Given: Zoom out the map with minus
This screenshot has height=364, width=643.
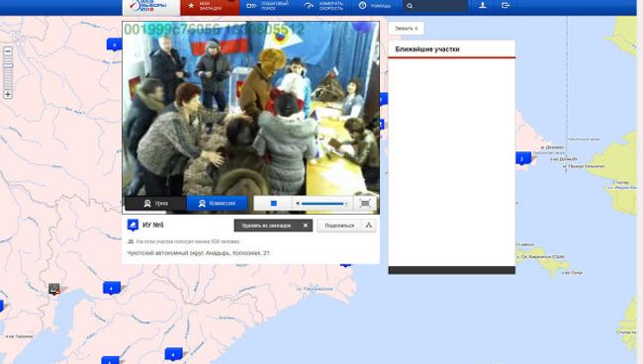Looking at the screenshot, I should coord(8,51).
